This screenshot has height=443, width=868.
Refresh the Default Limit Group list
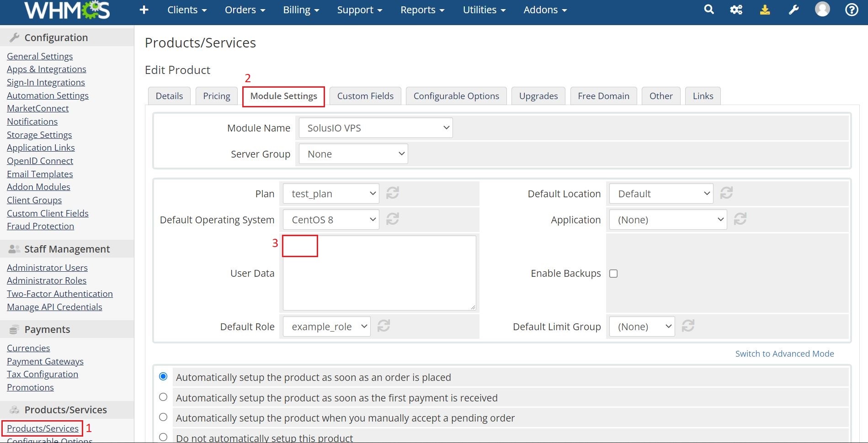pyautogui.click(x=688, y=326)
